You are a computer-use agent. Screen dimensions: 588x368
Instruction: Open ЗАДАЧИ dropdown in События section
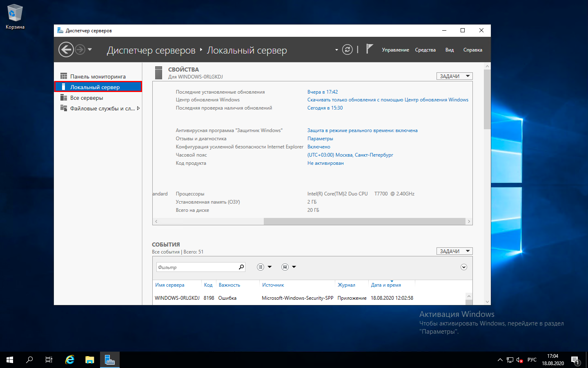pyautogui.click(x=454, y=251)
